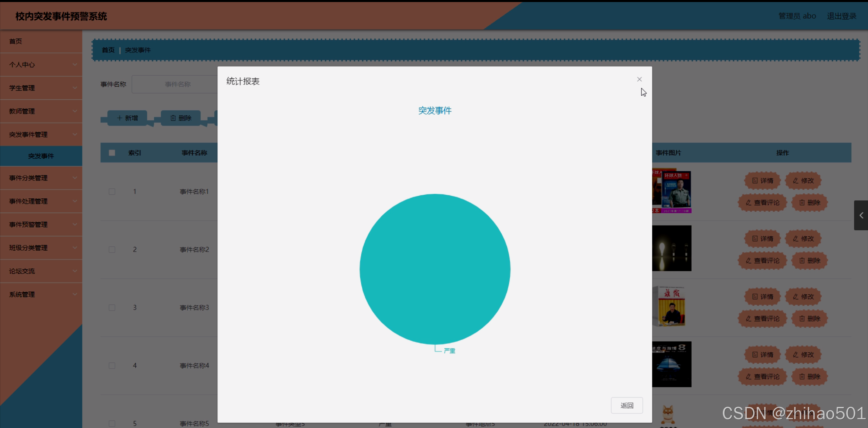The image size is (868, 428).
Task: Click 修改 edit button for row 4
Action: [803, 355]
